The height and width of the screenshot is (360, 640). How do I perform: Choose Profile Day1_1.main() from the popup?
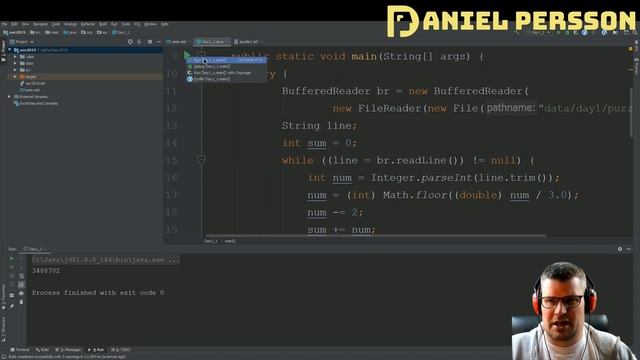[227, 79]
